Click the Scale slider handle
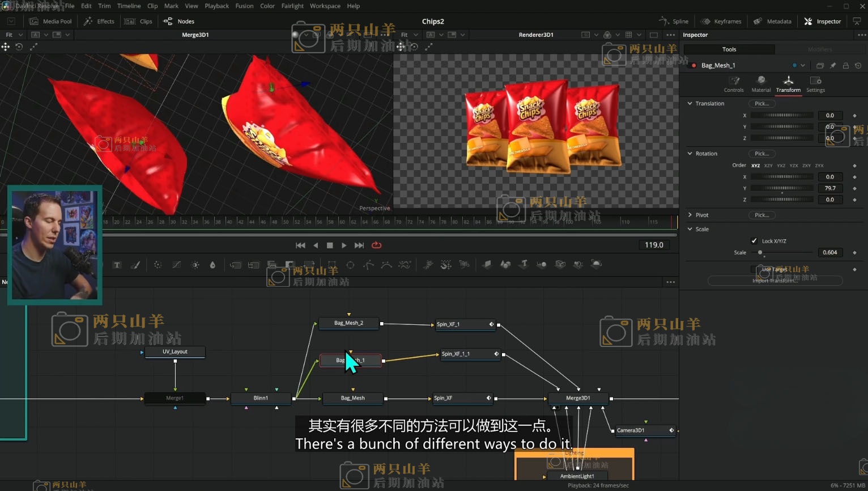868x491 pixels. 760,253
